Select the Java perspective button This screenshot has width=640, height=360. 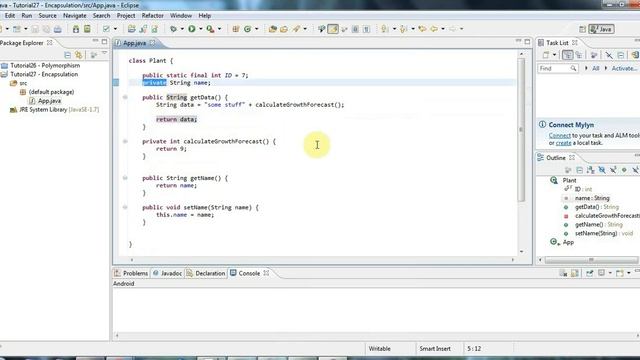point(602,29)
